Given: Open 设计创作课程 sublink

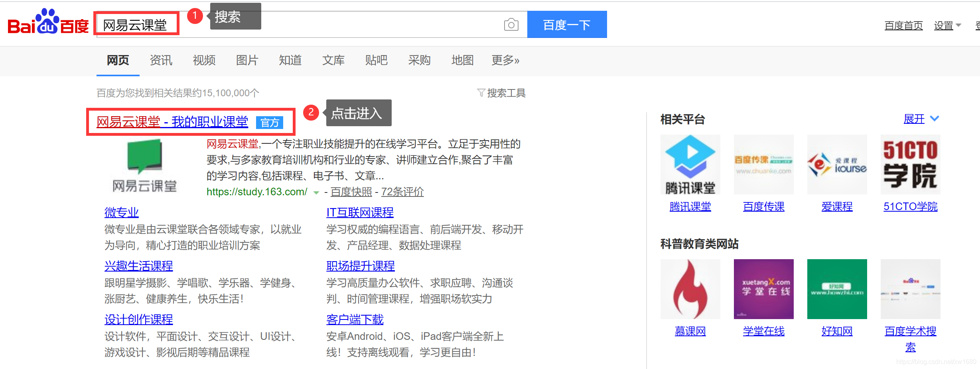Looking at the screenshot, I should click(139, 319).
